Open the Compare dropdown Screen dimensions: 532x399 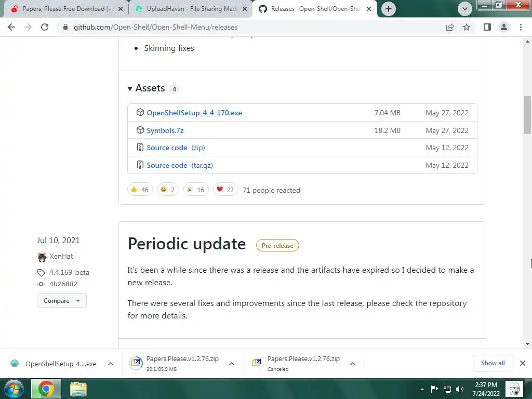click(x=62, y=301)
